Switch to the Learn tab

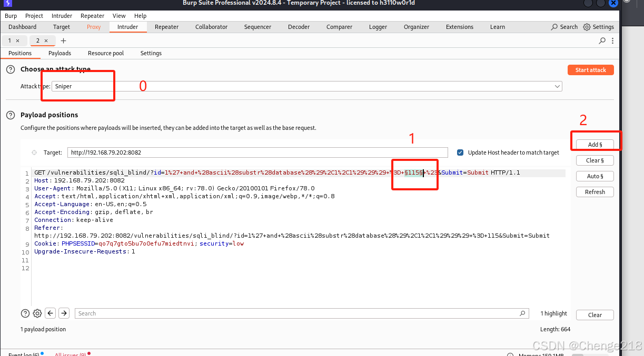(x=498, y=27)
